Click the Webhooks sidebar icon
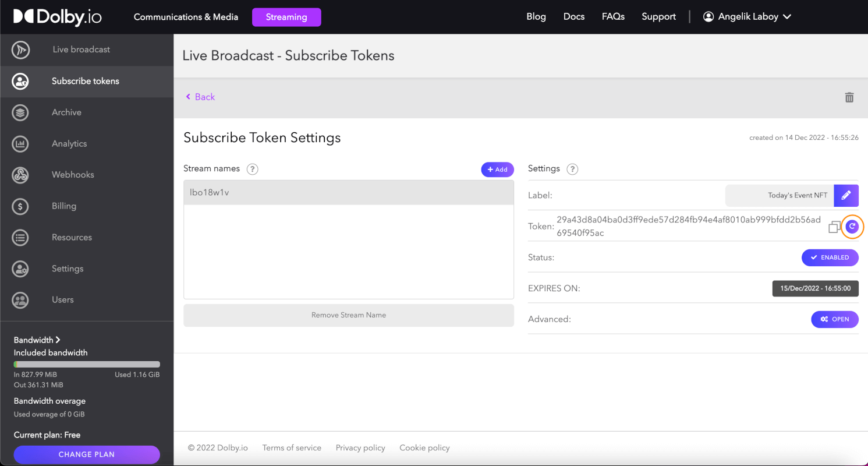Screen dimensions: 868x466 (20, 175)
